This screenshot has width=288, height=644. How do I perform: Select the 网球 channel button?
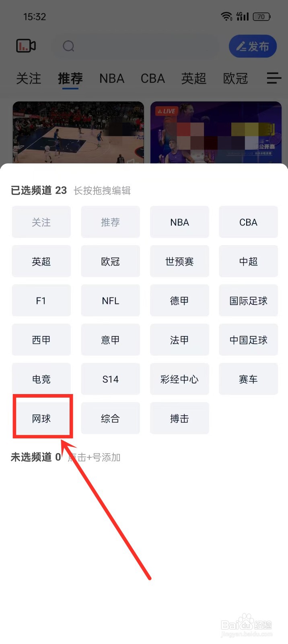tap(41, 419)
